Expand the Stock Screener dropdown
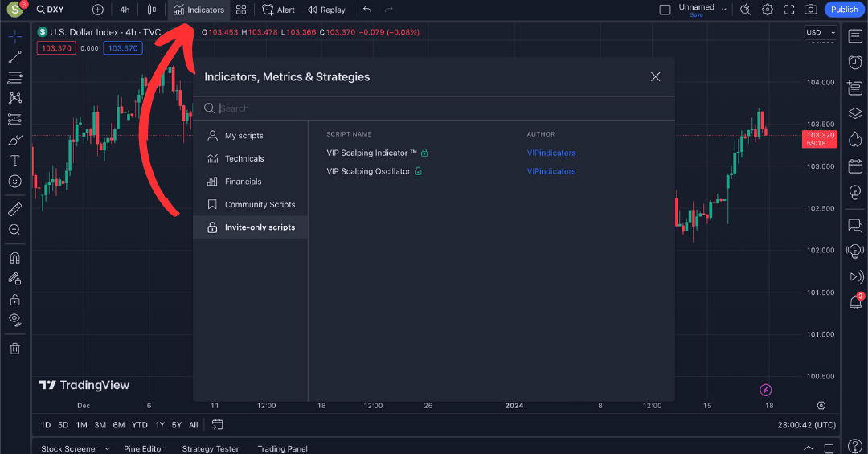The width and height of the screenshot is (868, 454). pyautogui.click(x=108, y=448)
